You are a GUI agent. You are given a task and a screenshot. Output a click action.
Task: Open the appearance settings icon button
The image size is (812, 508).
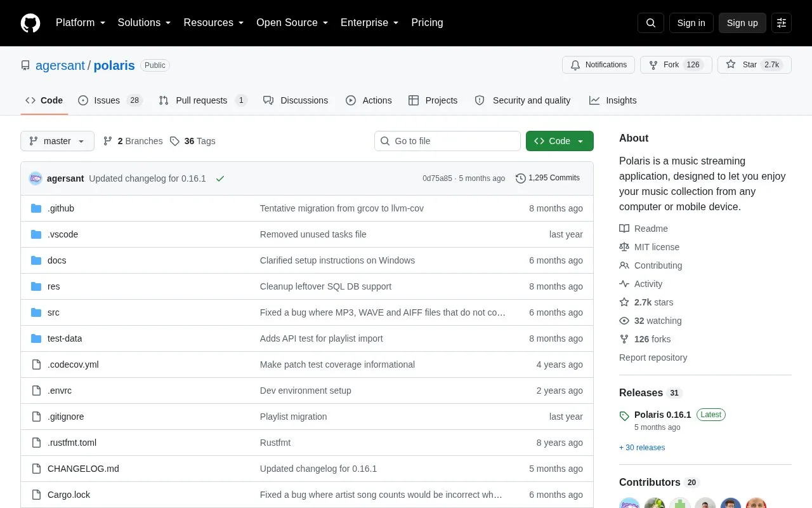point(782,23)
